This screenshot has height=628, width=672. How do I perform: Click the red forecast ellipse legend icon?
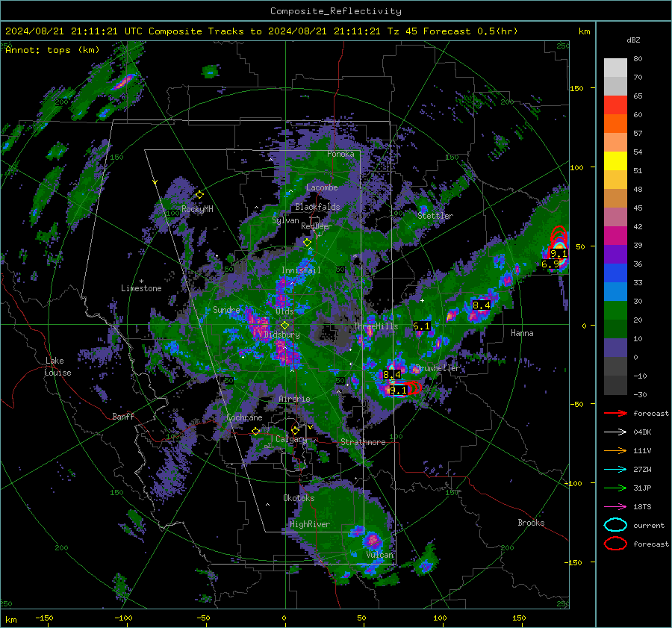click(615, 544)
